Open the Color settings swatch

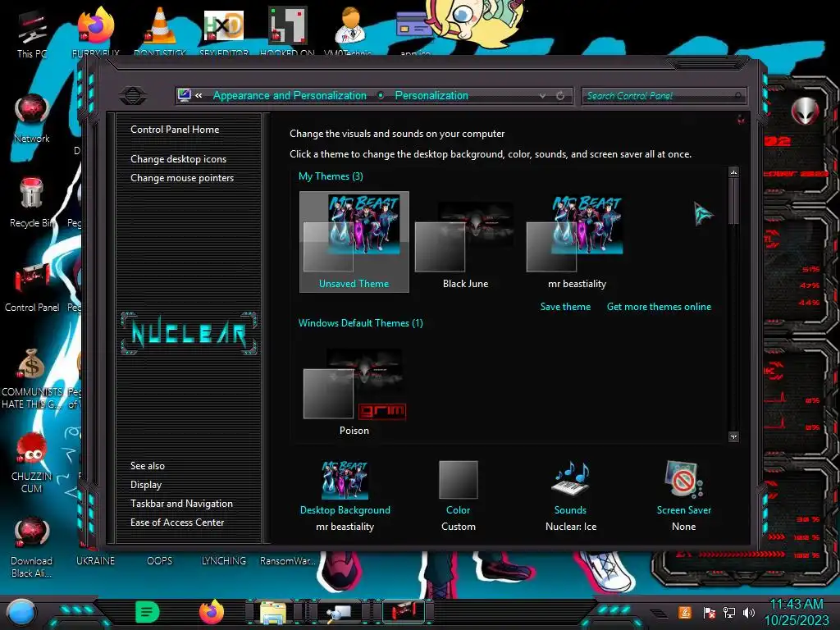458,480
